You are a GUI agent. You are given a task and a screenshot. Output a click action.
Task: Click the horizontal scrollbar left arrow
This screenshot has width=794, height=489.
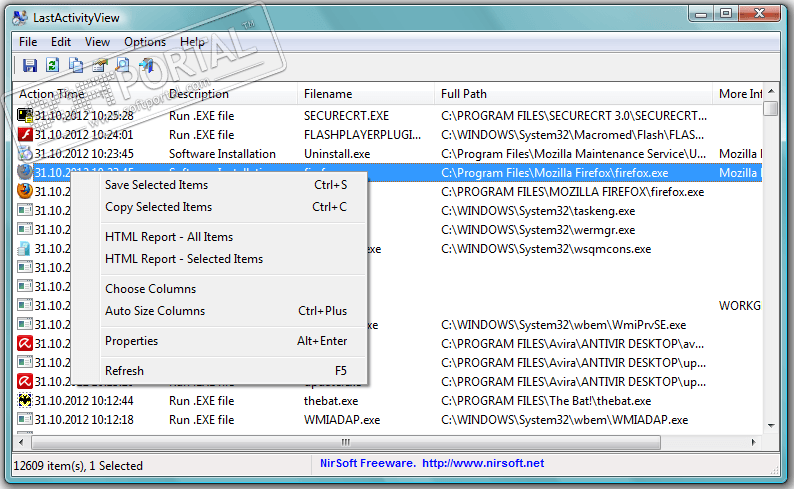(21, 442)
